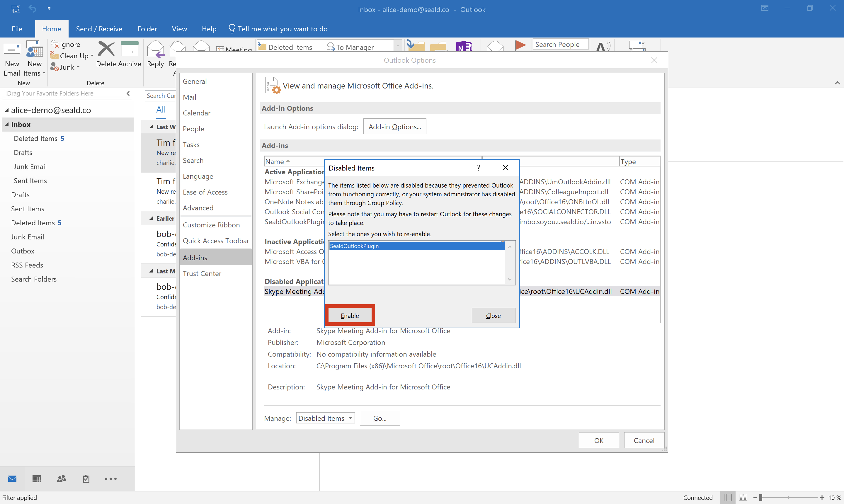Select Calendar options category
844x504 pixels.
216,113
